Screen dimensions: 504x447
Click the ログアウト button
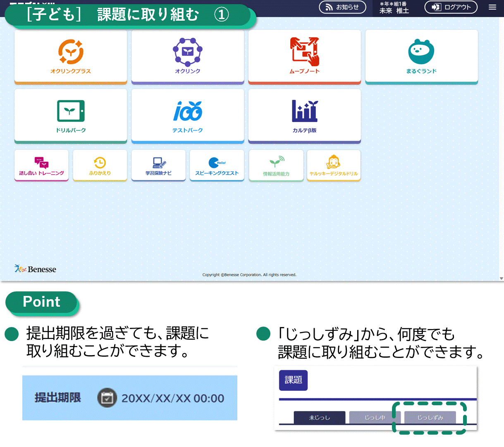(x=451, y=7)
